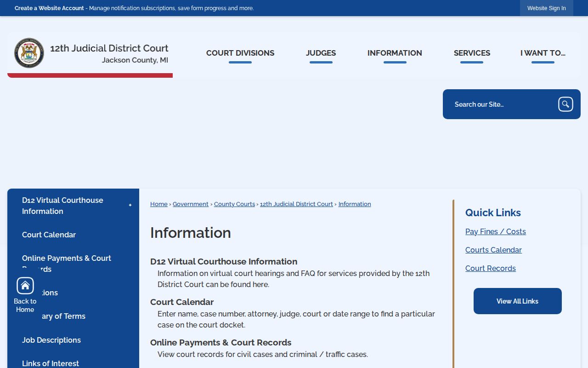588x368 pixels.
Task: Open the Services menu
Action: (x=472, y=53)
